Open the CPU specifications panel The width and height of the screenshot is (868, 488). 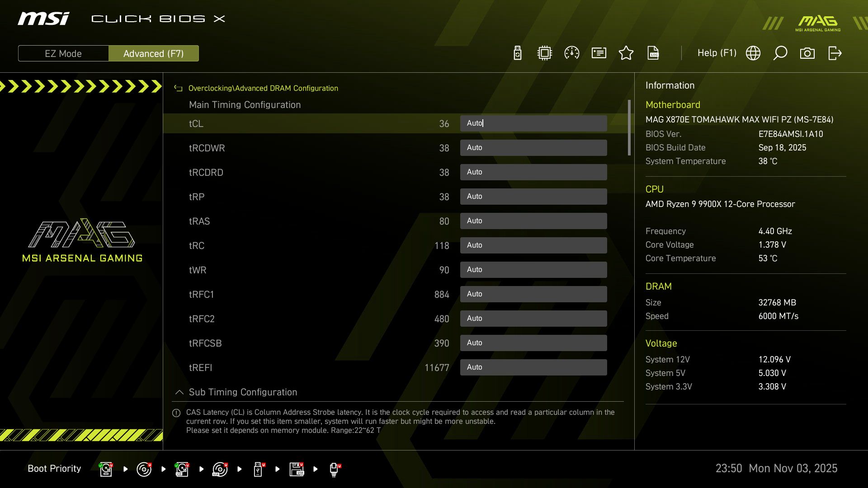544,53
